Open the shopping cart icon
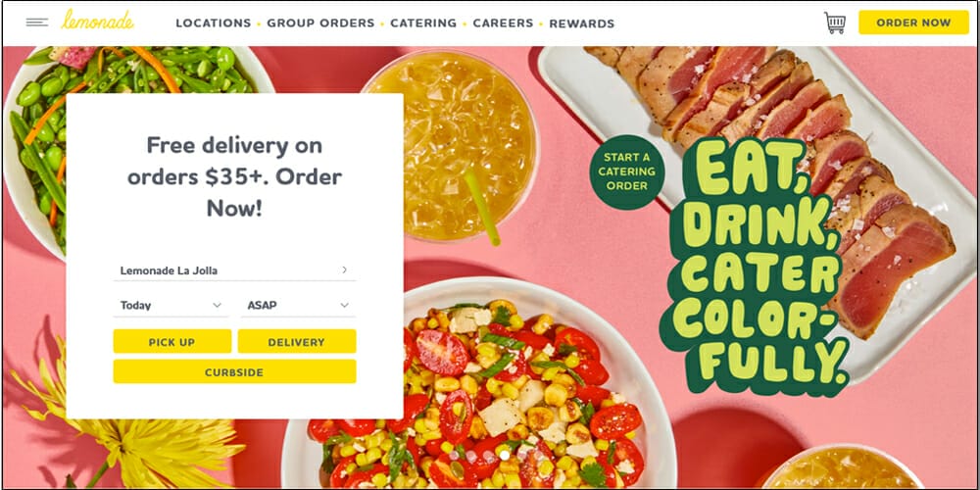The image size is (980, 490). [x=834, y=23]
